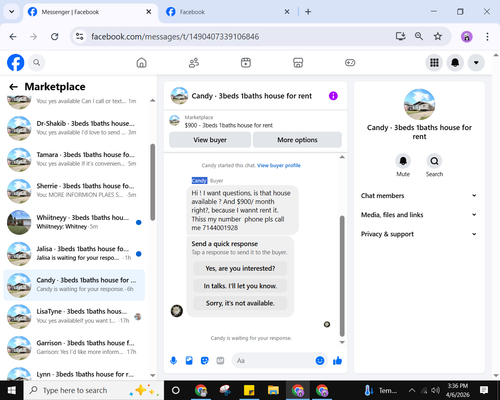Viewport: 500px width, 400px height.
Task: Expand the Privacy & support section
Action: (x=419, y=234)
